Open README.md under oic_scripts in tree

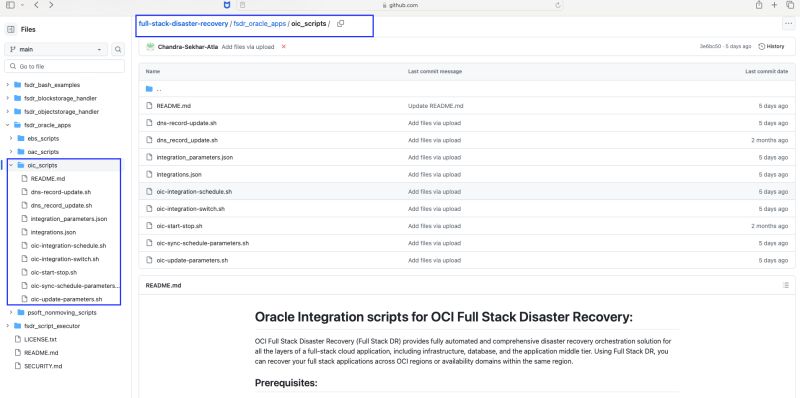pos(47,179)
